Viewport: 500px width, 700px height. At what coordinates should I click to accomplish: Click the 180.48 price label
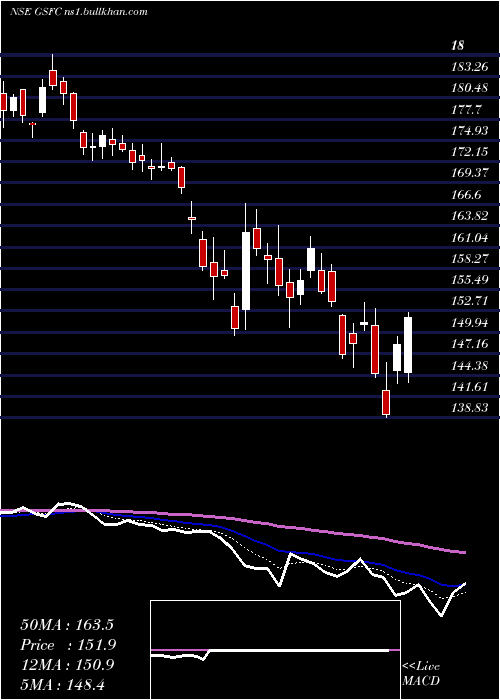coord(470,88)
